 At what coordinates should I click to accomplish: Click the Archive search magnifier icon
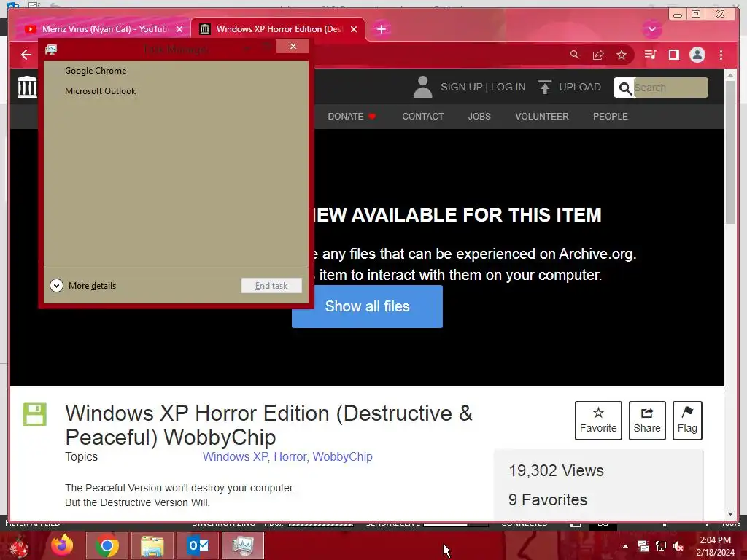click(624, 88)
